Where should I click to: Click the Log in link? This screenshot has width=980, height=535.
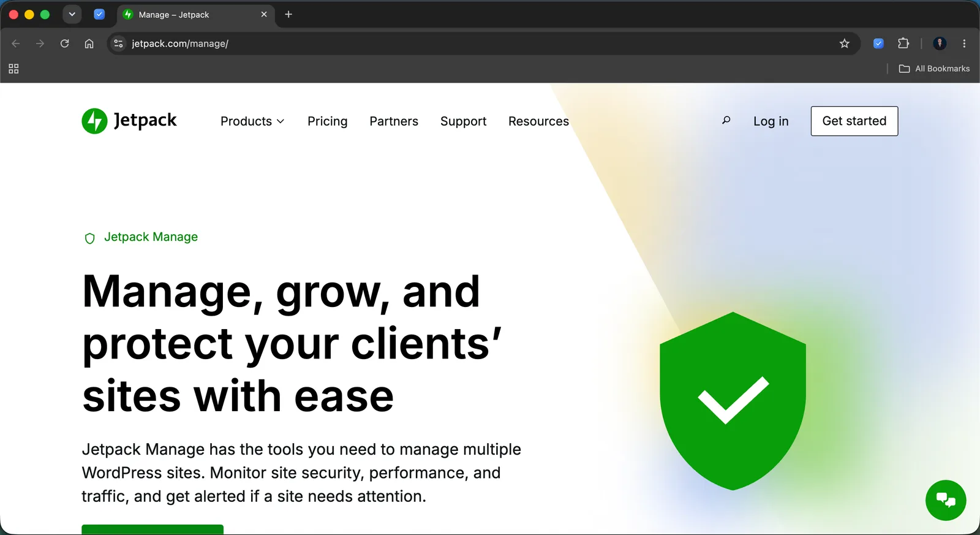coord(771,121)
